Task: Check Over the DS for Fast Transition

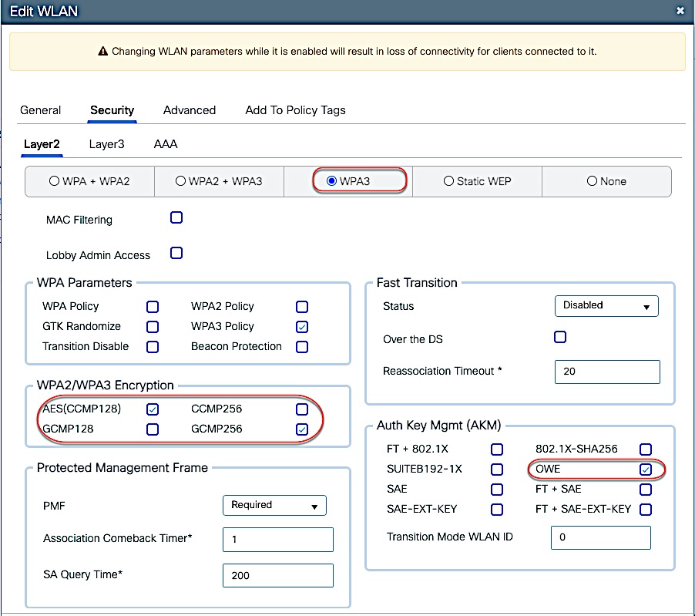Action: 559,336
